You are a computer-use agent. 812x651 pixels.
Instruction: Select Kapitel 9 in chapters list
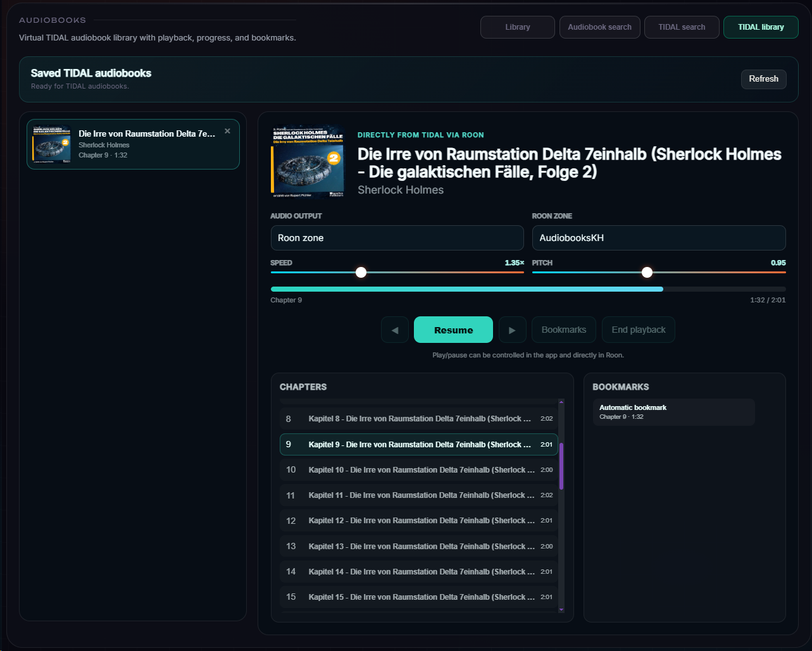point(418,444)
